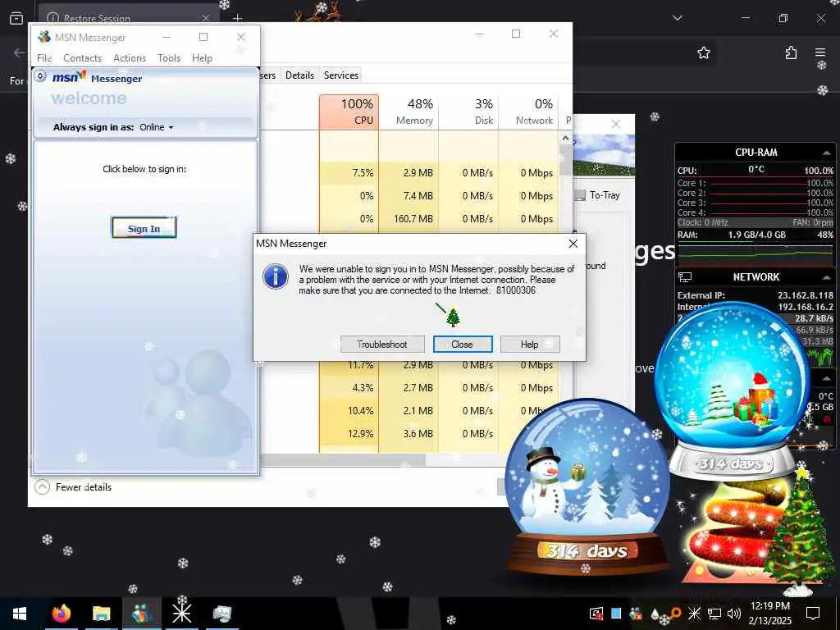Open File Explorer from the taskbar
This screenshot has width=840, height=630.
(x=101, y=614)
